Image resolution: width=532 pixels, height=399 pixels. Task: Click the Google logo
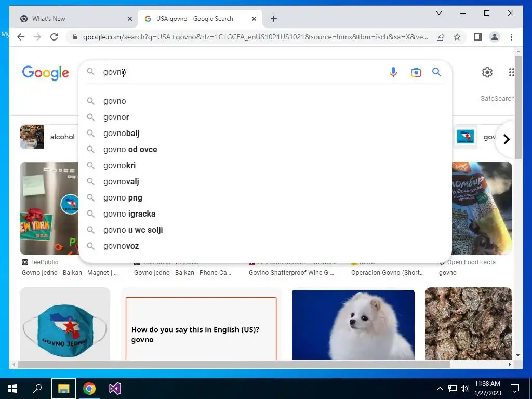tap(46, 73)
